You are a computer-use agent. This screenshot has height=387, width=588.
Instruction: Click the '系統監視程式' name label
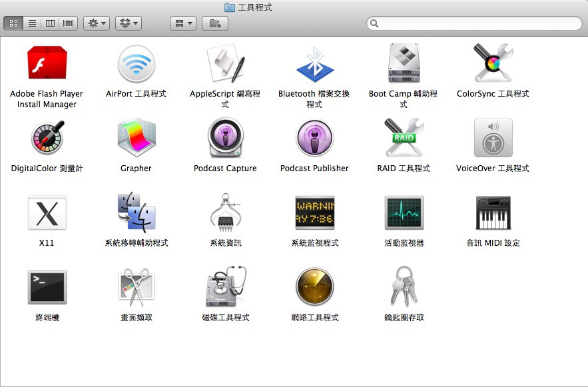click(x=315, y=242)
